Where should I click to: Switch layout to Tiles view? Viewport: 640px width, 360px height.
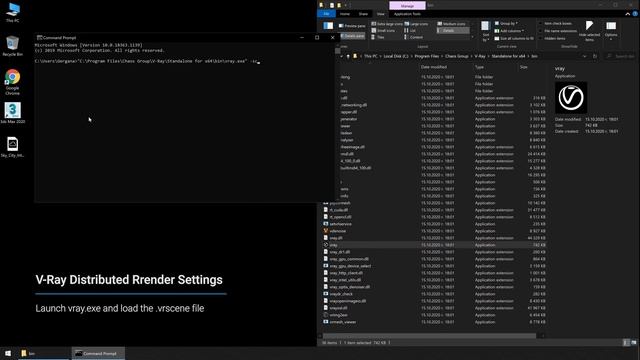tap(378, 37)
